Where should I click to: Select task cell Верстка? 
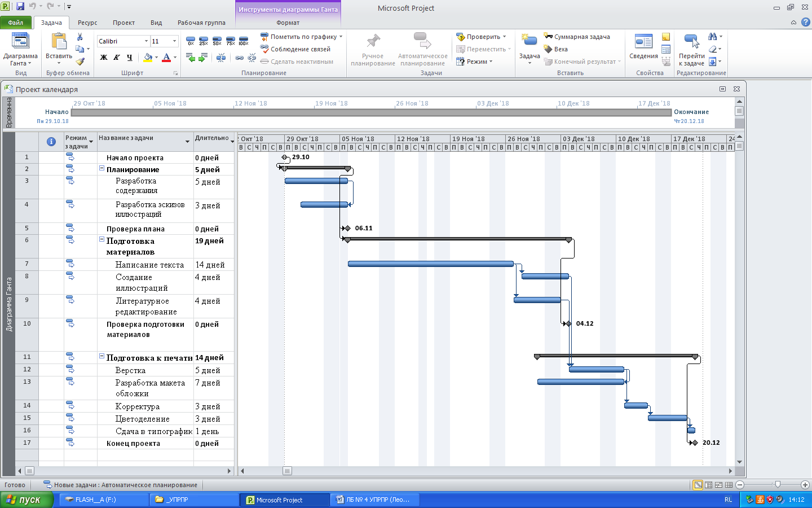(x=145, y=370)
